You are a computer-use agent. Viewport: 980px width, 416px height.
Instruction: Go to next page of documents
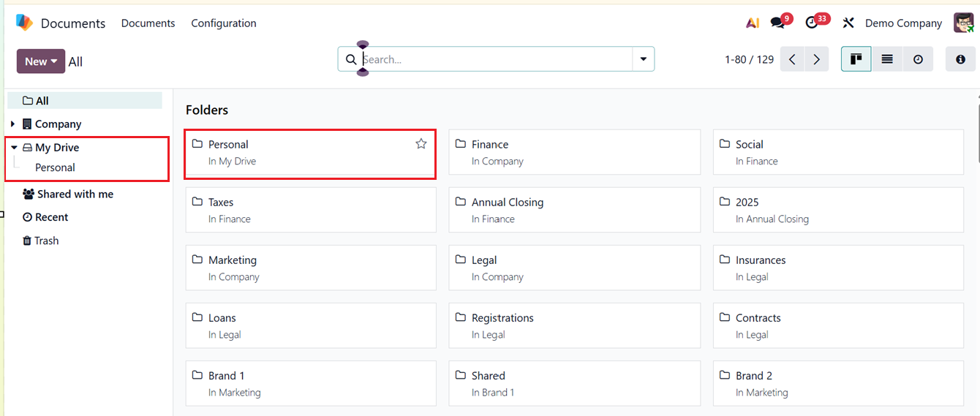tap(817, 59)
